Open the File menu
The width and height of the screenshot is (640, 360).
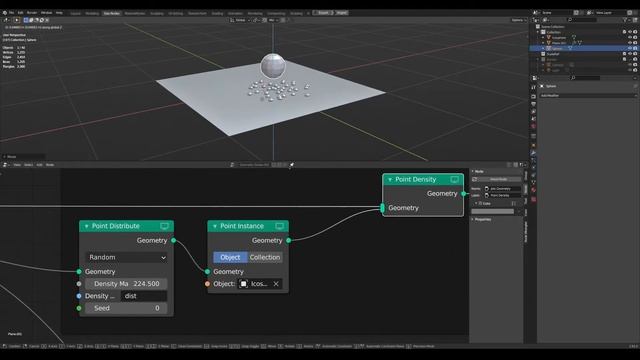tap(11, 13)
